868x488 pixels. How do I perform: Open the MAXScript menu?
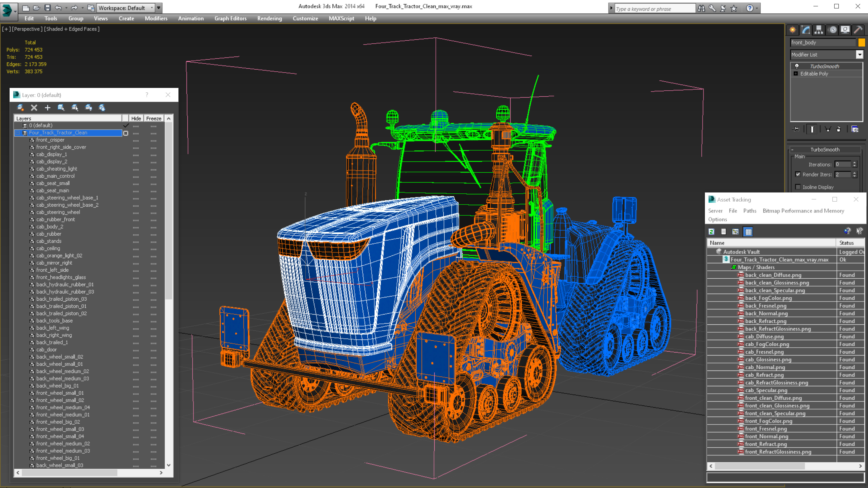(341, 18)
